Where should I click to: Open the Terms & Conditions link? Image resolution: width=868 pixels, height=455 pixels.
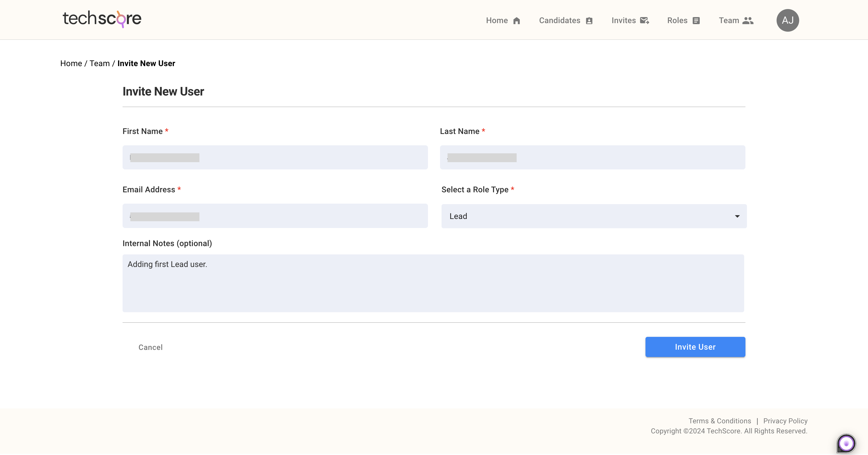pyautogui.click(x=720, y=421)
